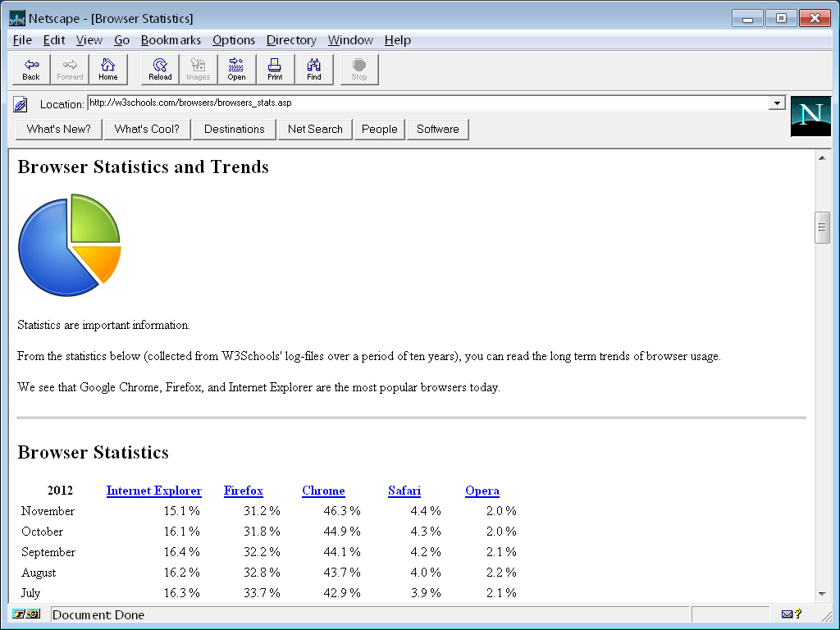Viewport: 840px width, 630px height.
Task: Click into the Location URL field
Action: 427,103
